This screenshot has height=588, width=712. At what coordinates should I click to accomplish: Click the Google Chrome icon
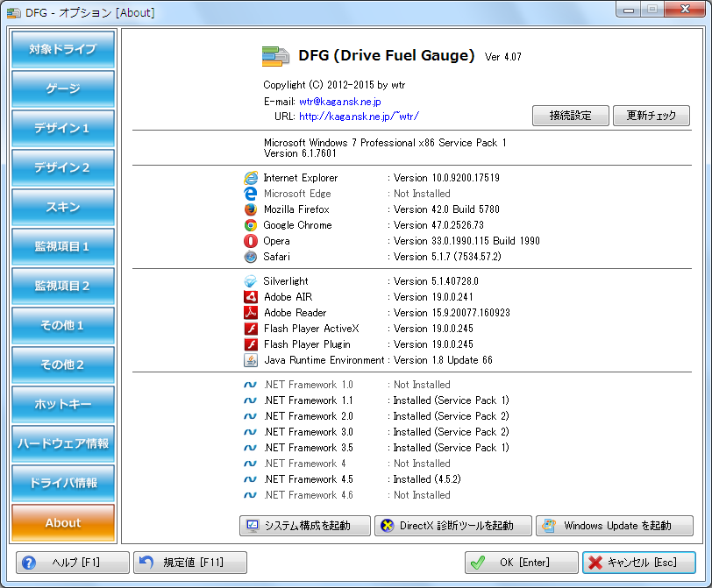[x=250, y=225]
